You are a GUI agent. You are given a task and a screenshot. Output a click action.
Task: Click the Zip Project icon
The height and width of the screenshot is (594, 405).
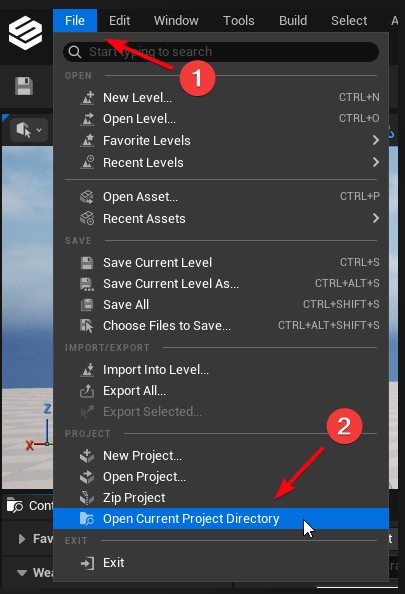[87, 498]
